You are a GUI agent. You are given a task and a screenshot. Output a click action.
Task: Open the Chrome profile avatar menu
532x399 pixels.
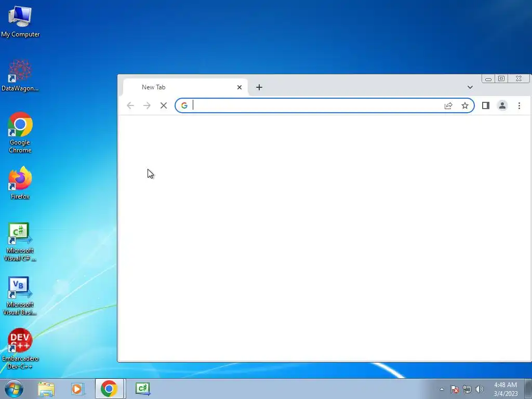point(502,105)
